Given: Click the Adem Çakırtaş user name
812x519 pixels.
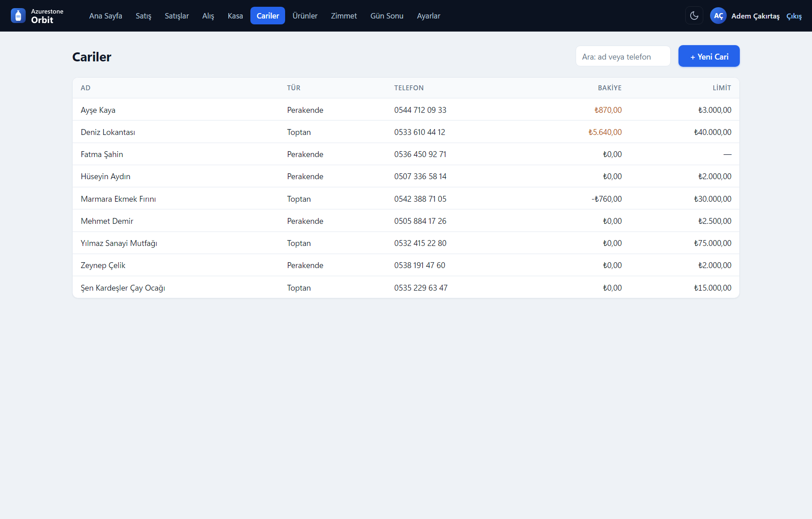Looking at the screenshot, I should [x=755, y=16].
